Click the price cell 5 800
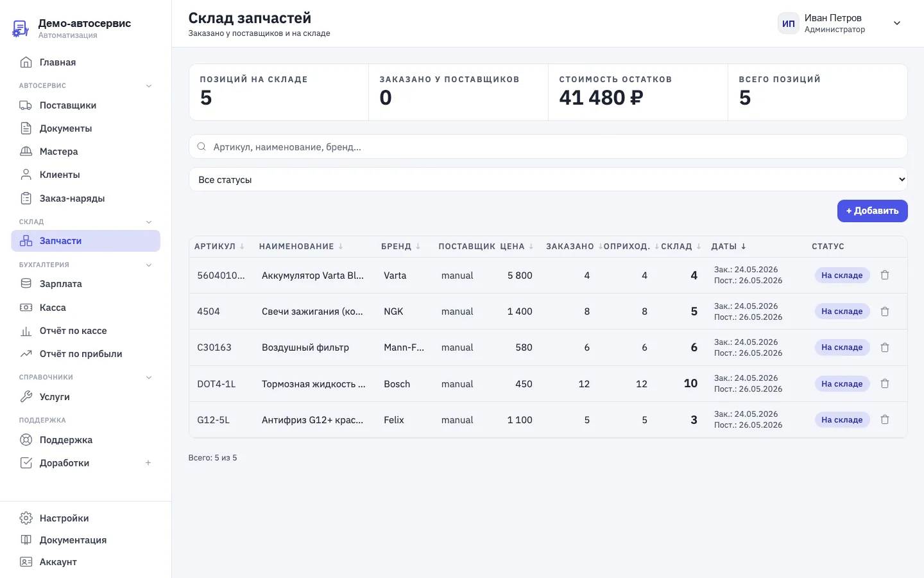Viewport: 924px width, 578px height. pyautogui.click(x=520, y=276)
